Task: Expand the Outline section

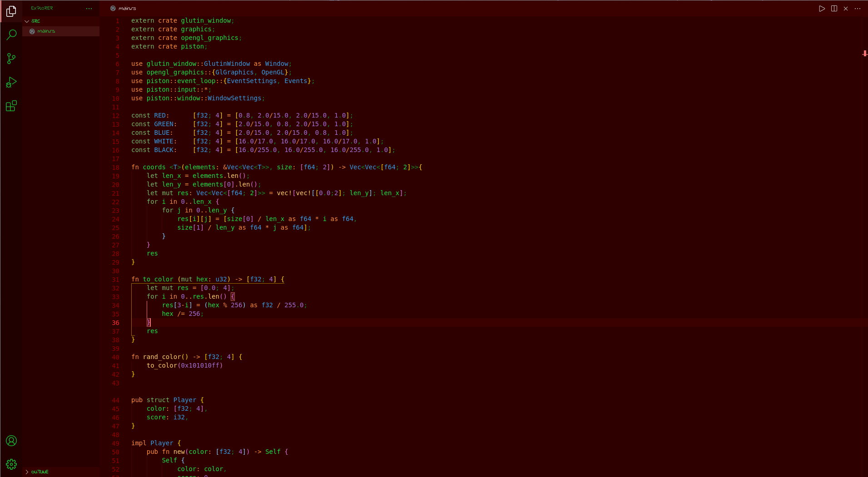Action: coord(27,472)
